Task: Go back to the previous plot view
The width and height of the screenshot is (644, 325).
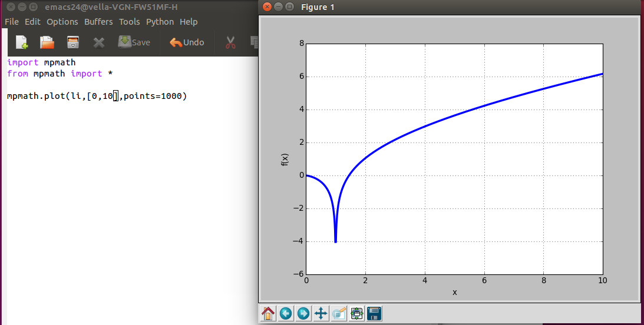Action: click(286, 313)
